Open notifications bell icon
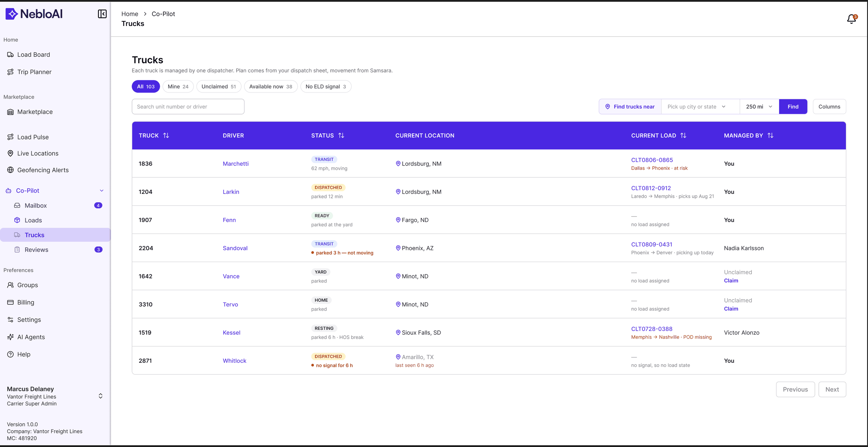The width and height of the screenshot is (868, 447). tap(852, 19)
